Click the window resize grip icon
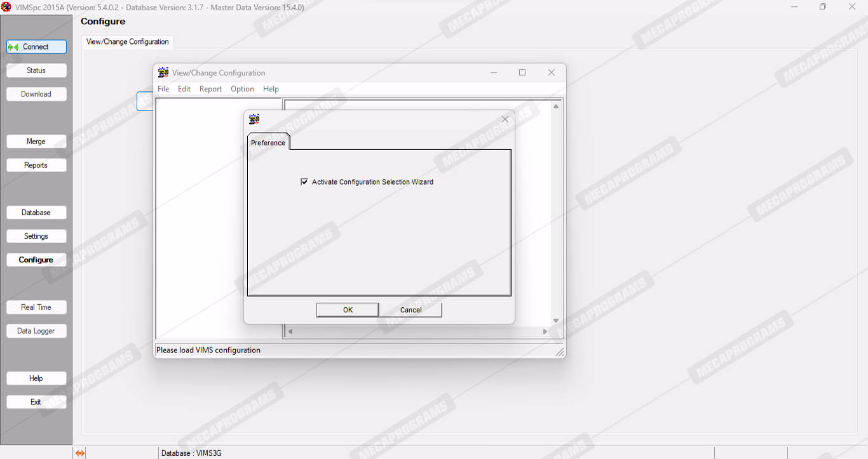 [x=559, y=352]
